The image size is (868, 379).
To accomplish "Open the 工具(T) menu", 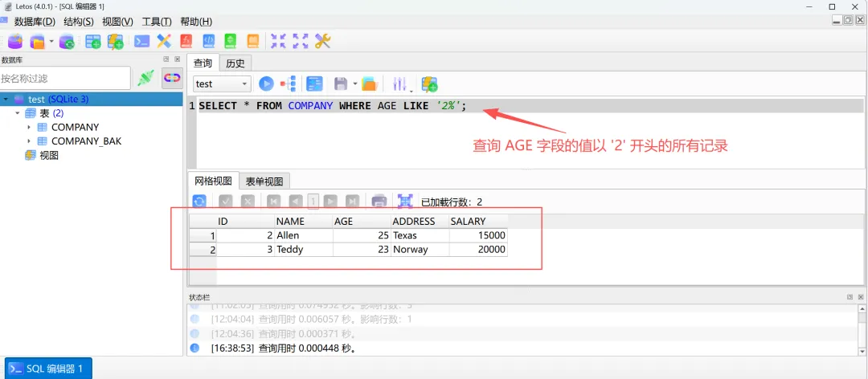I will click(x=157, y=22).
